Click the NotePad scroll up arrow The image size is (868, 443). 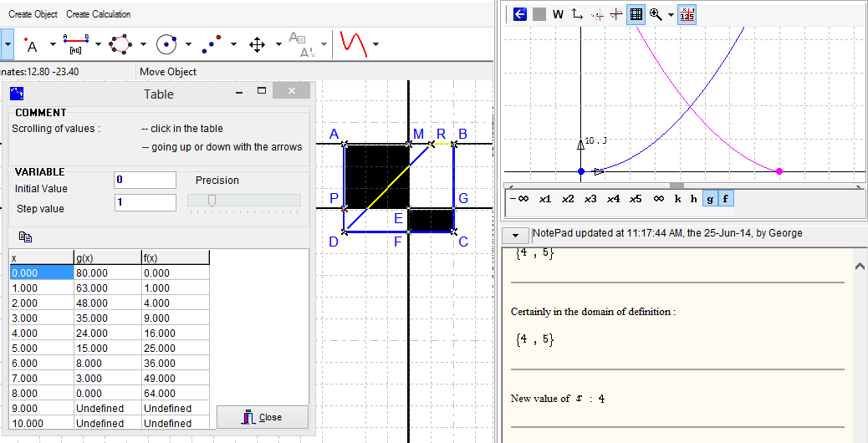[860, 267]
